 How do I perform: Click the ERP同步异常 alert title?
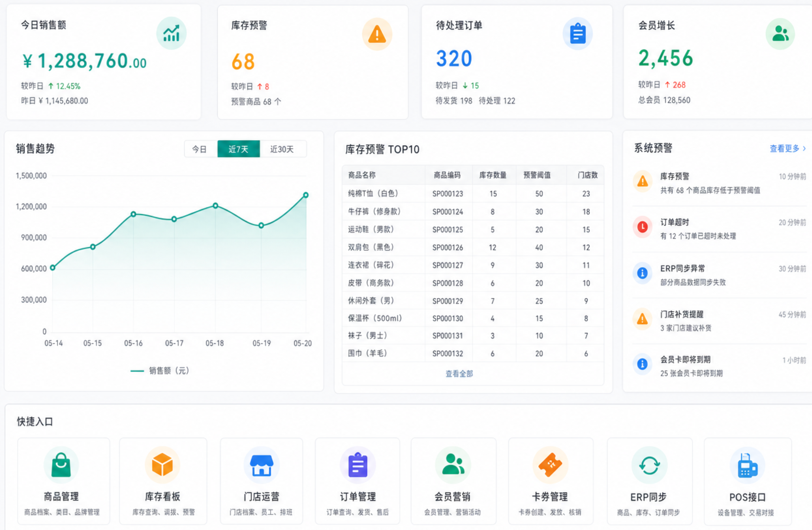682,268
